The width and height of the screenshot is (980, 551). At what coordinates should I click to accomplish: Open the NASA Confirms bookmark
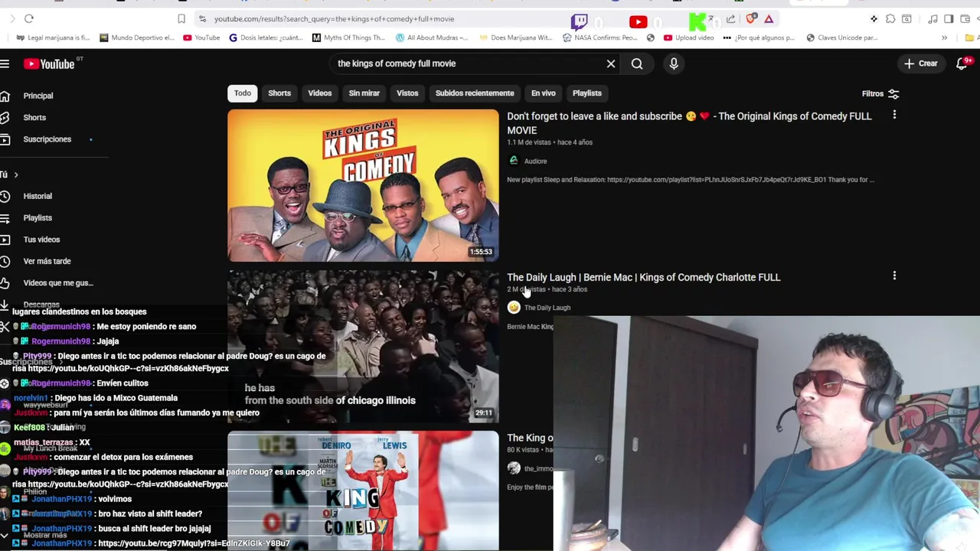(x=599, y=37)
